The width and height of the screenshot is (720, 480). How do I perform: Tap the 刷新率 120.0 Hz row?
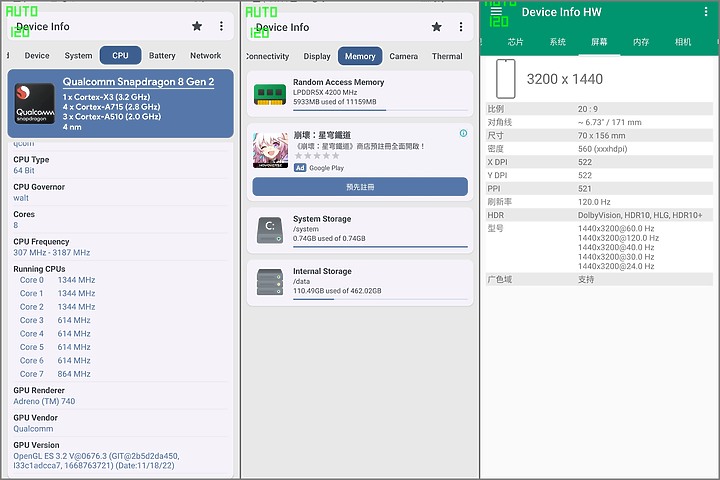599,202
